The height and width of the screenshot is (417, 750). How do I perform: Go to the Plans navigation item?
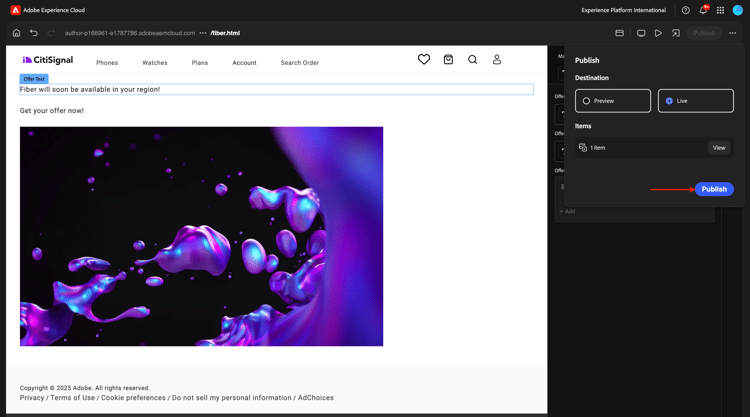pos(200,63)
